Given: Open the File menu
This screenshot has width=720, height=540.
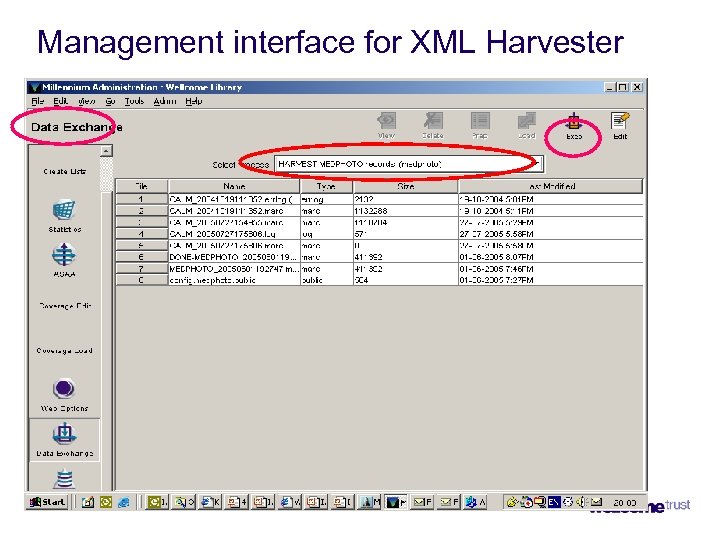Looking at the screenshot, I should click(x=38, y=101).
